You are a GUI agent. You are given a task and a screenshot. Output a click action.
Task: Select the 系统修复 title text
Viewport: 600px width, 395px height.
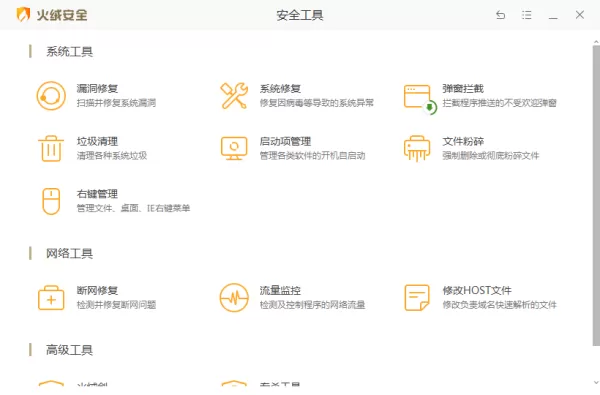[x=280, y=88]
